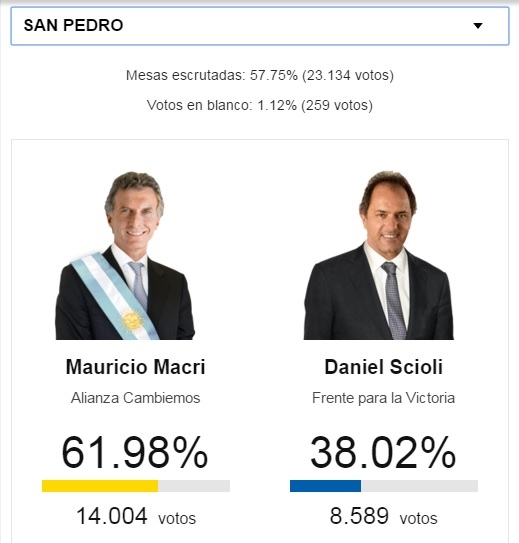Click the Votos en blanco 1.12% line
Image resolution: width=519 pixels, height=543 pixels.
click(x=260, y=105)
